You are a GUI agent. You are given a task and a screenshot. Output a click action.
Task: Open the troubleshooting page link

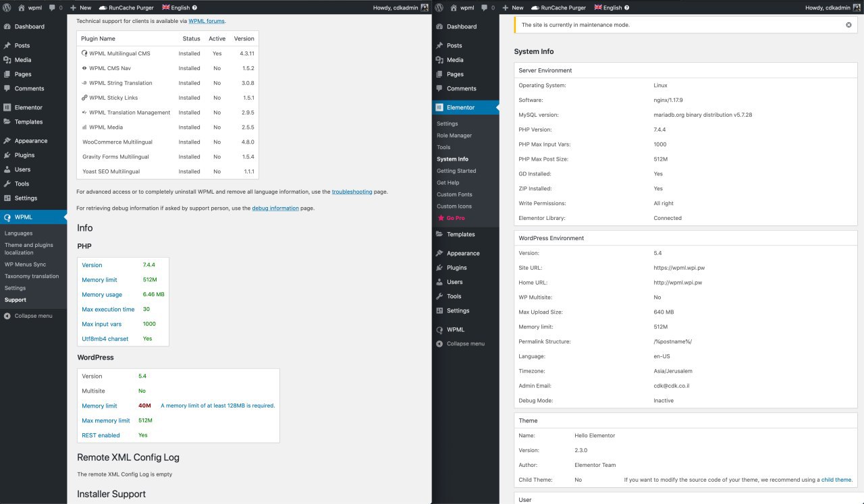[352, 192]
